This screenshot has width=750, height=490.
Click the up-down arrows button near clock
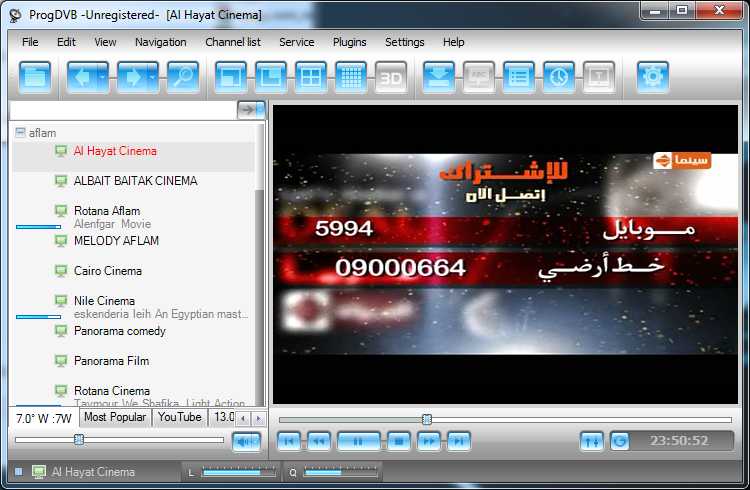(592, 441)
